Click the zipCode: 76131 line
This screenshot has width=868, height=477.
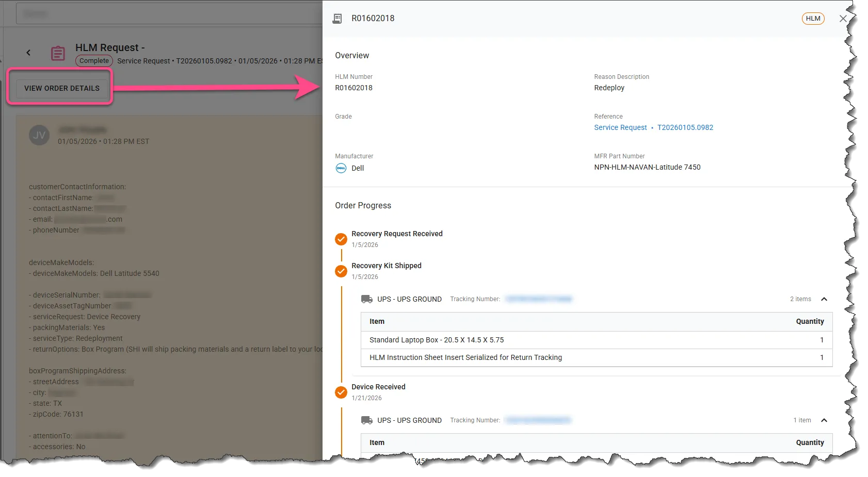56,414
